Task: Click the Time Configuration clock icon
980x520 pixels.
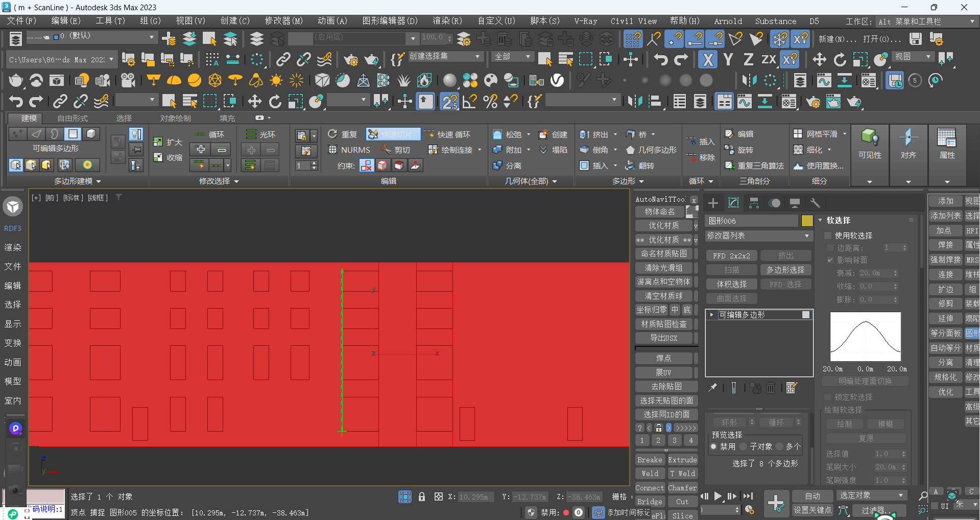Action: click(x=749, y=510)
